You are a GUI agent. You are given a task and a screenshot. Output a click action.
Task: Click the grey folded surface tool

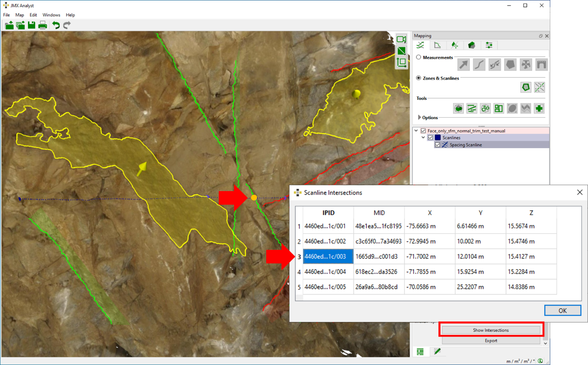[526, 108]
